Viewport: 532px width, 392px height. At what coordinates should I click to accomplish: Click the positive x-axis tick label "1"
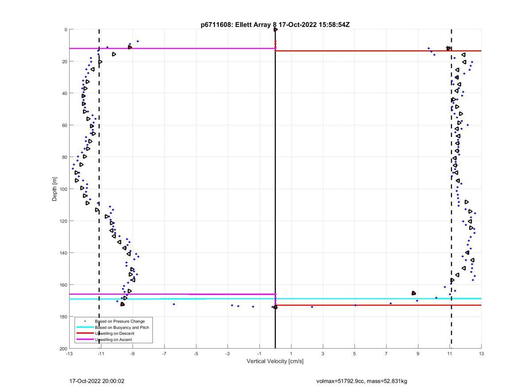(291, 353)
